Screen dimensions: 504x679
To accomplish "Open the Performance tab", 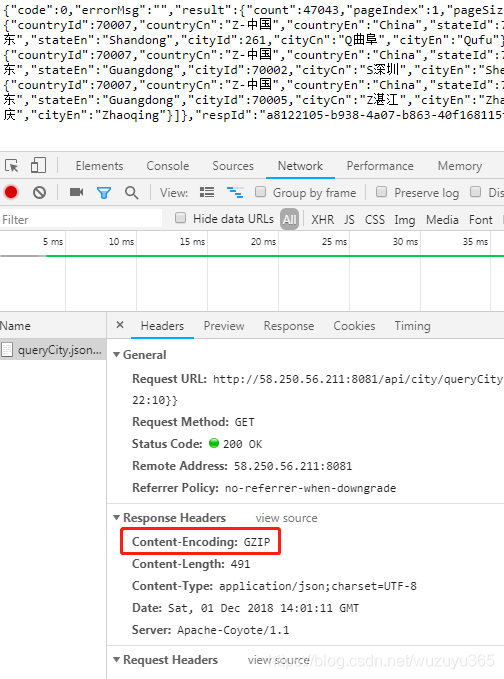I will [x=380, y=166].
